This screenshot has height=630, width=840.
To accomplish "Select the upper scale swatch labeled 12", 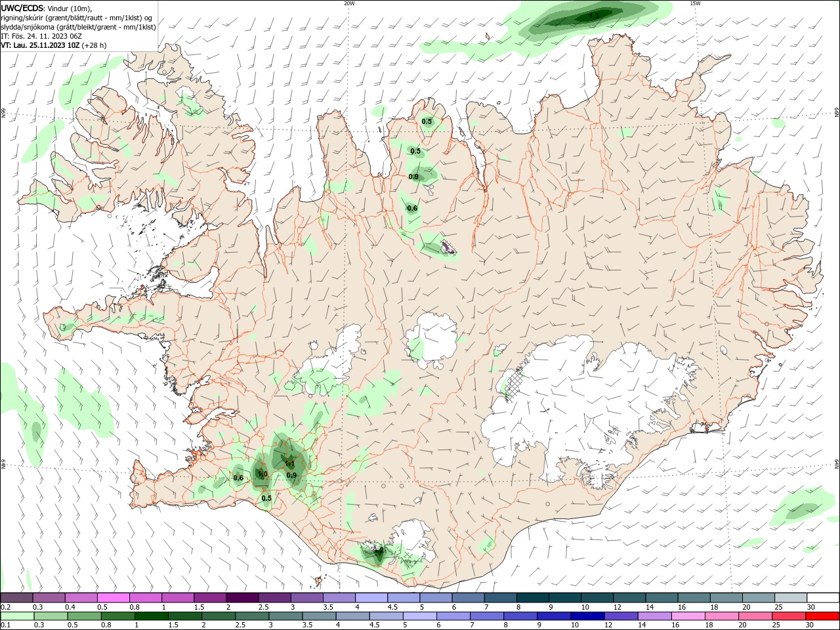I will [x=629, y=597].
